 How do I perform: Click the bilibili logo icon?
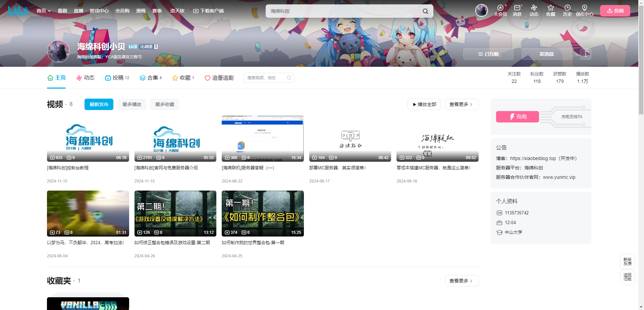(18, 11)
